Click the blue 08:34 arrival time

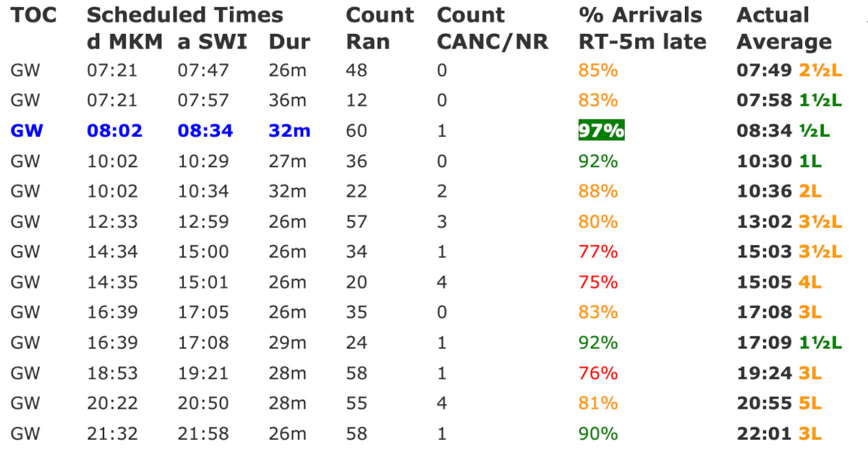(x=205, y=131)
